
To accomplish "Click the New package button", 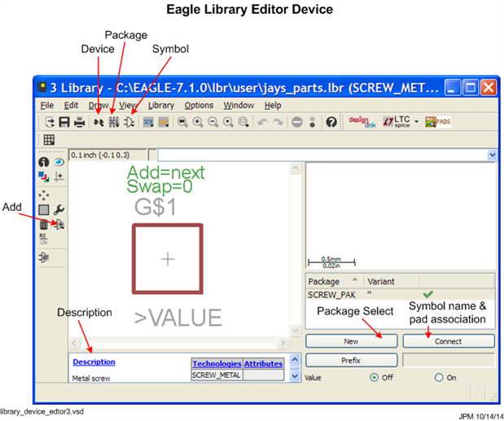I will pyautogui.click(x=351, y=341).
